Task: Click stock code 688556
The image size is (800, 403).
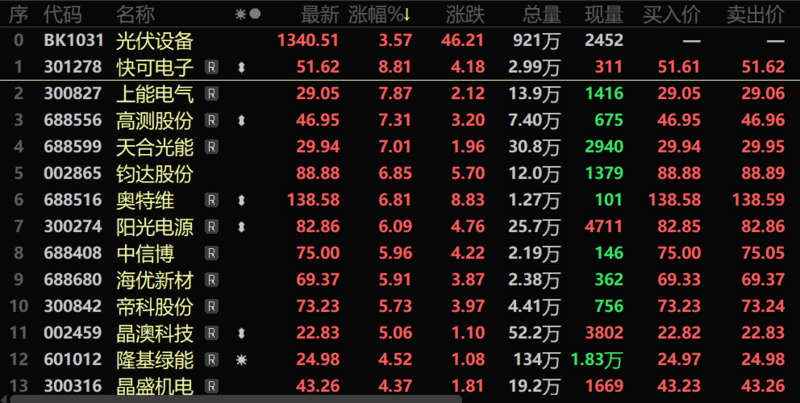Action: tap(73, 120)
